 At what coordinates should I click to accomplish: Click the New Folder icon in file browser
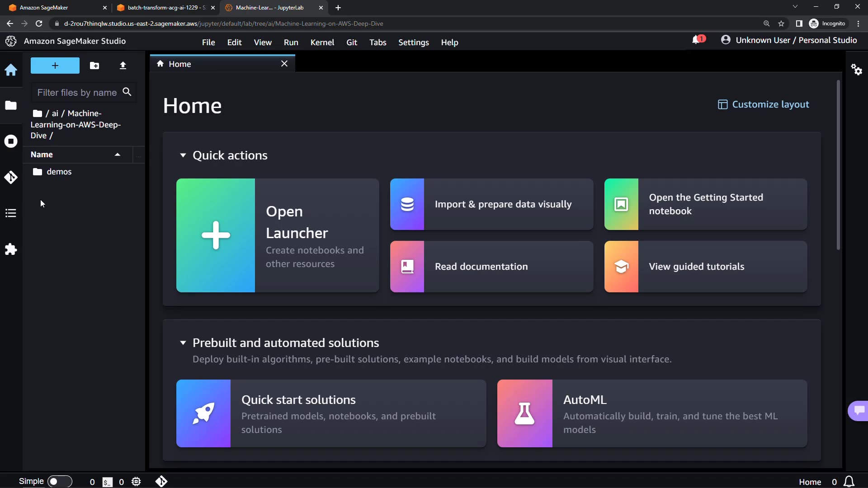point(94,66)
